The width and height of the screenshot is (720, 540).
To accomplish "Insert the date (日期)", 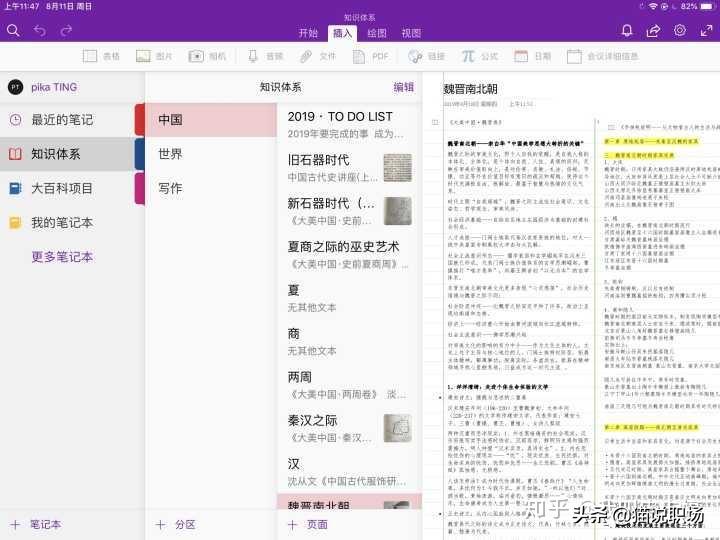I will [x=532, y=56].
